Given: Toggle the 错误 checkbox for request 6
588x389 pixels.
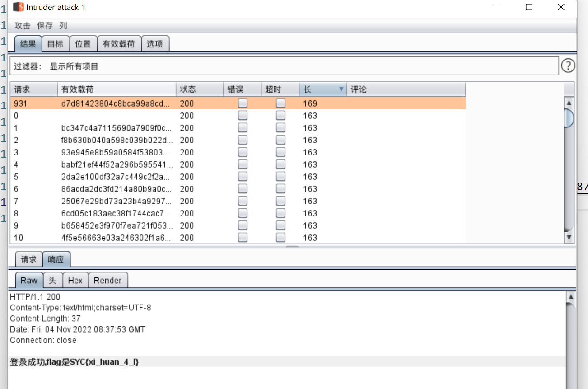Looking at the screenshot, I should point(243,188).
